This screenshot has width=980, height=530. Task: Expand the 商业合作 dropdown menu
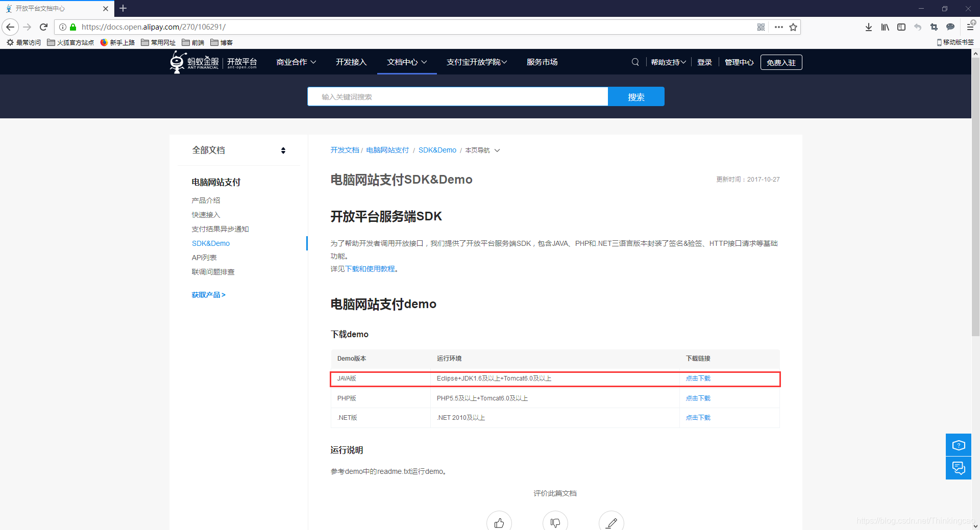click(296, 62)
